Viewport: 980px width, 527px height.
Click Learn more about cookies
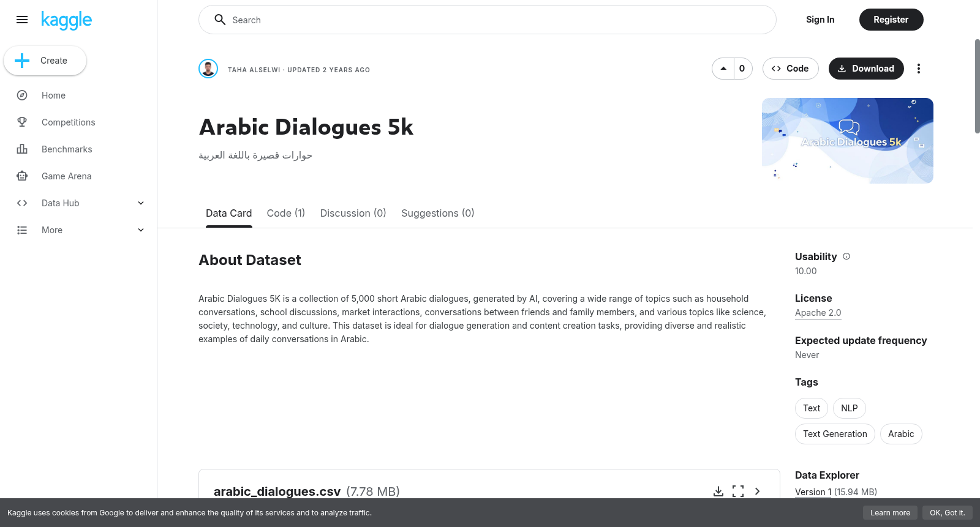click(890, 513)
